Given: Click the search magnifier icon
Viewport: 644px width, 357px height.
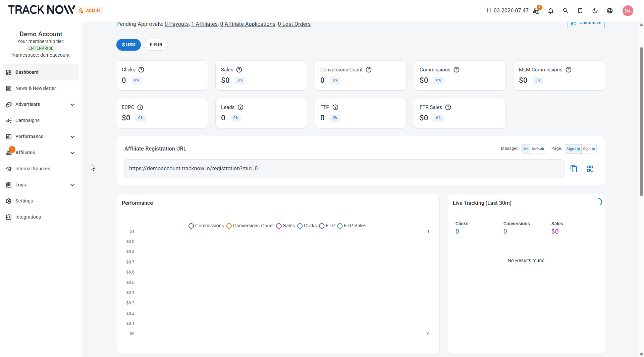Looking at the screenshot, I should pos(565,11).
